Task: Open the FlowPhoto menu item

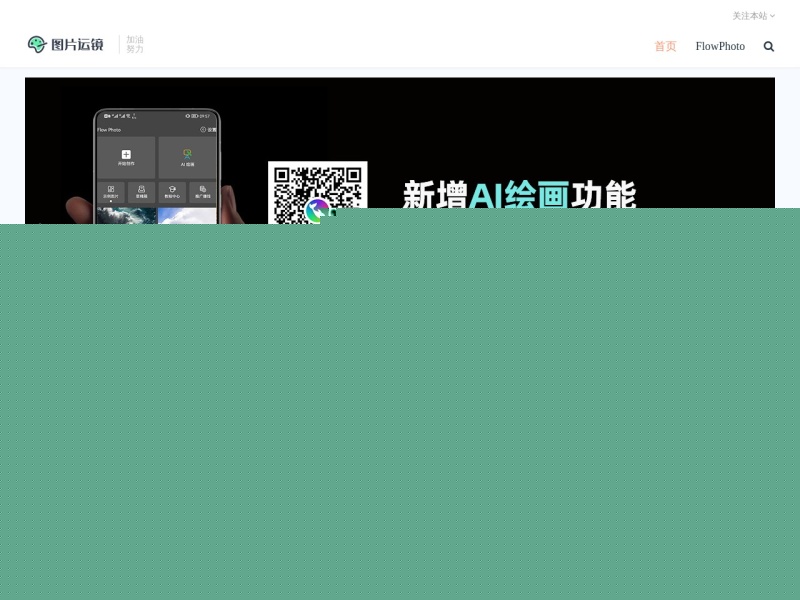Action: coord(720,46)
